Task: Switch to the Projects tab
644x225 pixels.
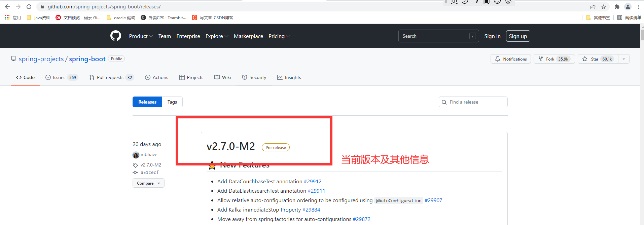Action: coord(191,77)
